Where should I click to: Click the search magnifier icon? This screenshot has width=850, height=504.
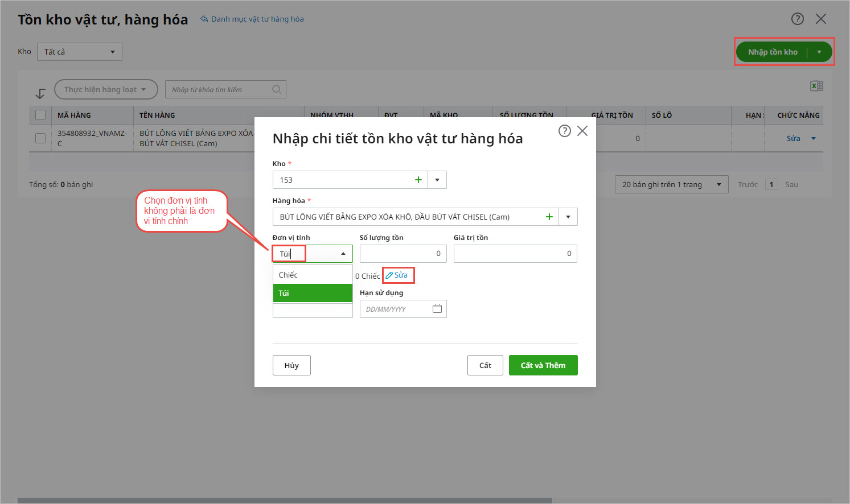coord(277,89)
